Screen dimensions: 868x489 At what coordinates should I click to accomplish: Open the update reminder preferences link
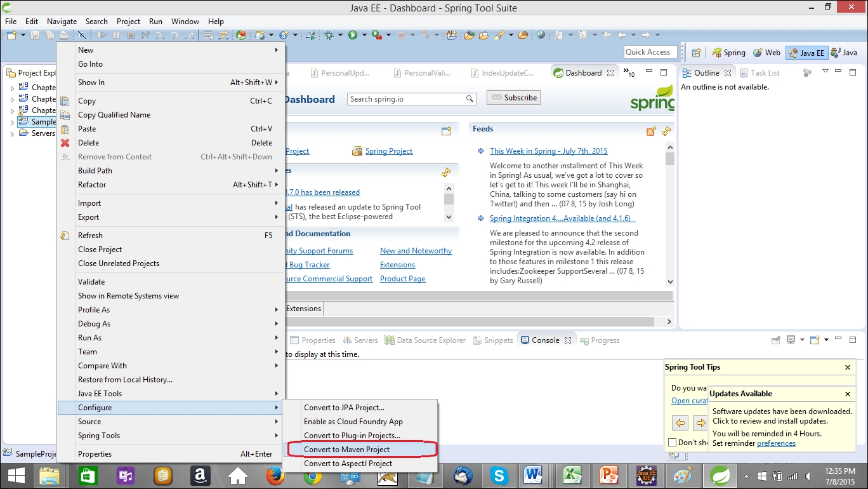pyautogui.click(x=776, y=443)
